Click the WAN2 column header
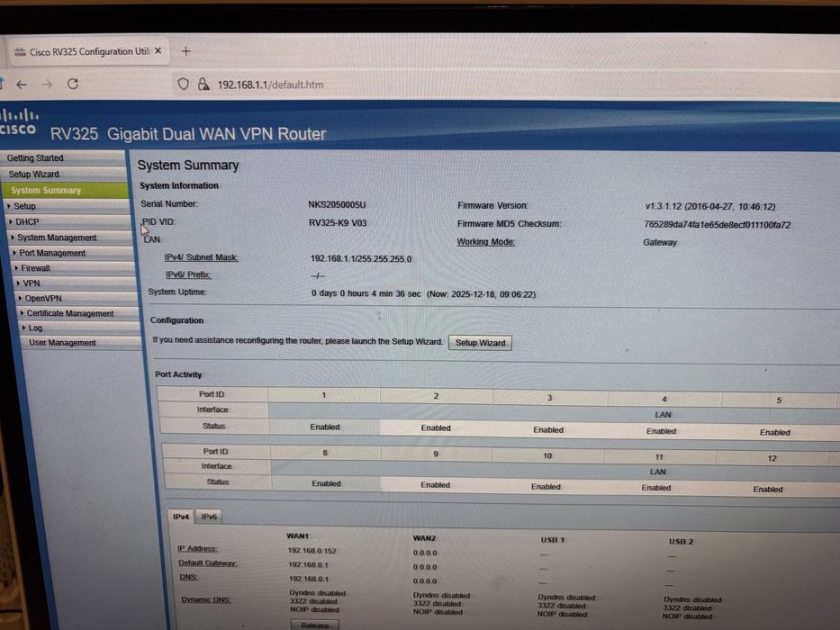Image resolution: width=840 pixels, height=630 pixels. click(x=424, y=538)
